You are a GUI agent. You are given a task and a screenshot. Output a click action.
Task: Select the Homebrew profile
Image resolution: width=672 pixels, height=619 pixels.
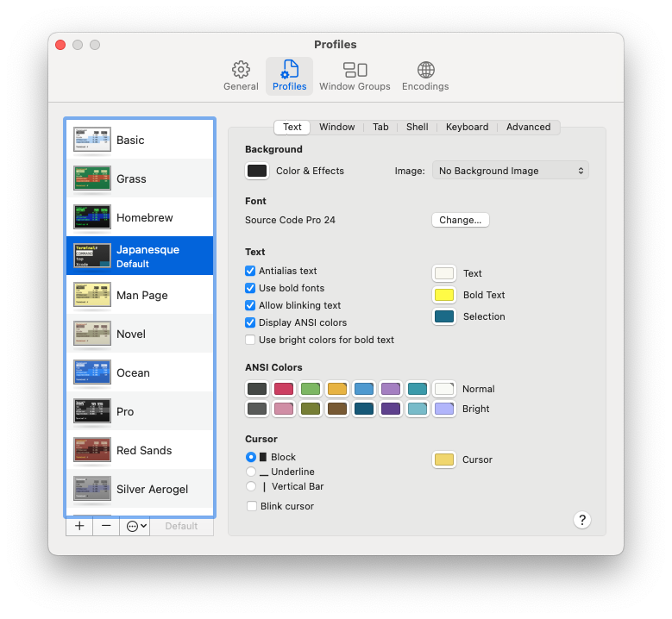[x=140, y=217]
